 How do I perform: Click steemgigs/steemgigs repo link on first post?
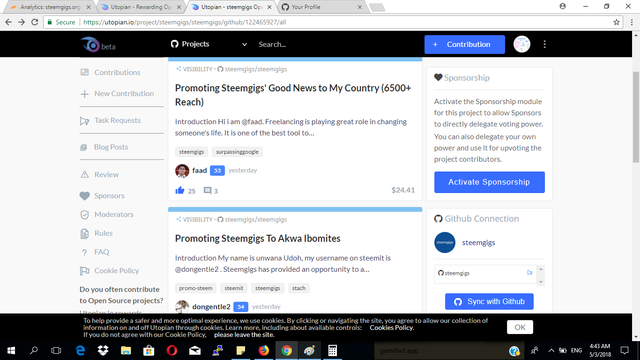pyautogui.click(x=256, y=69)
